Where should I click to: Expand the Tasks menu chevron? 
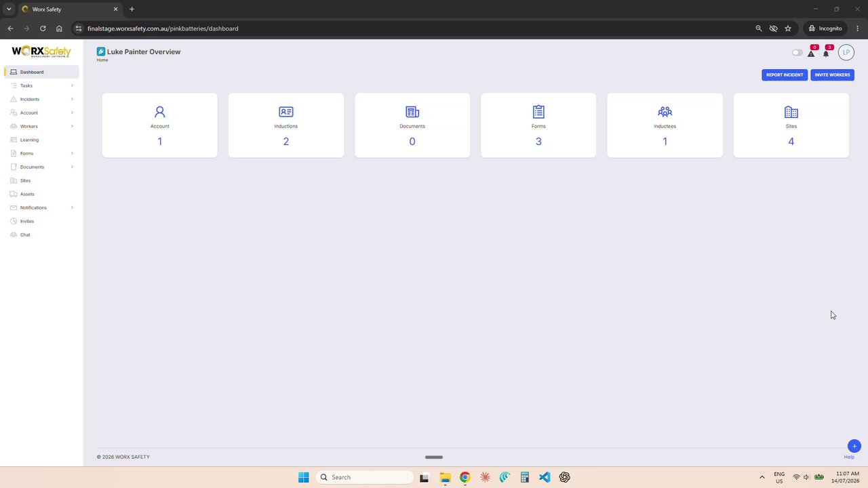click(72, 85)
